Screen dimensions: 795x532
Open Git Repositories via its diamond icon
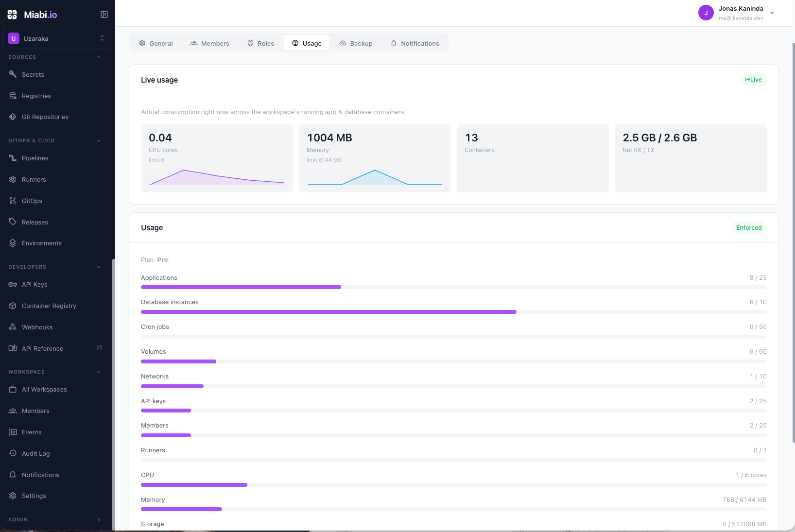pos(13,117)
